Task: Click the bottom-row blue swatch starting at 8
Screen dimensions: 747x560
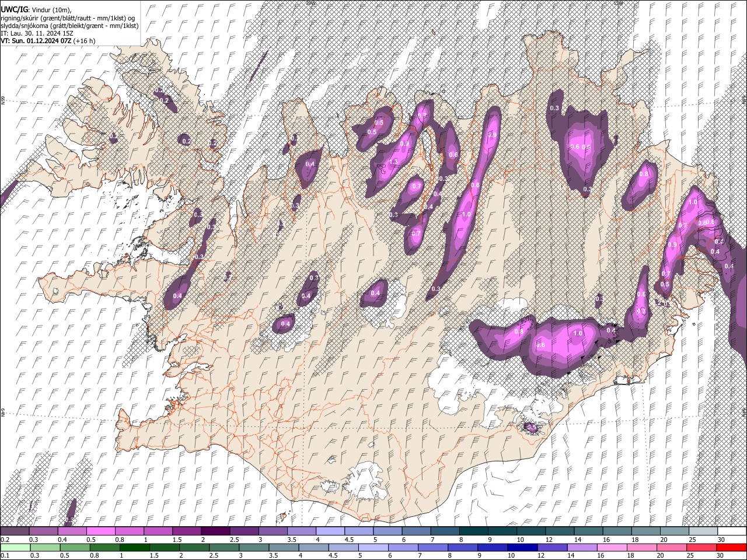Action: (x=462, y=548)
